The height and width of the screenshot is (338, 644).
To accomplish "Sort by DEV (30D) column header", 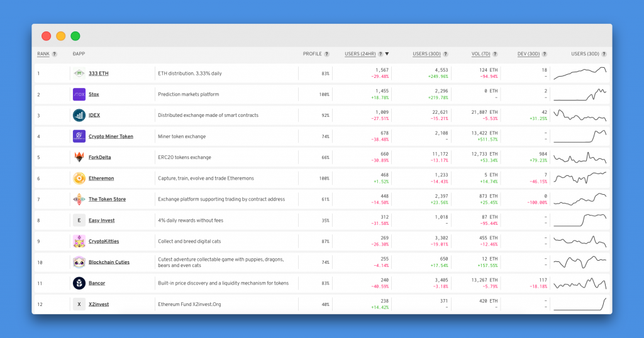I will click(x=528, y=54).
